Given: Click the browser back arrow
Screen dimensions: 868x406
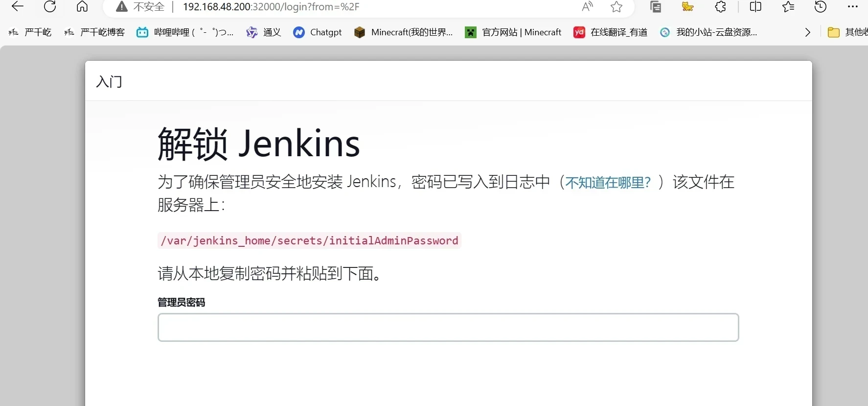Looking at the screenshot, I should pyautogui.click(x=18, y=7).
